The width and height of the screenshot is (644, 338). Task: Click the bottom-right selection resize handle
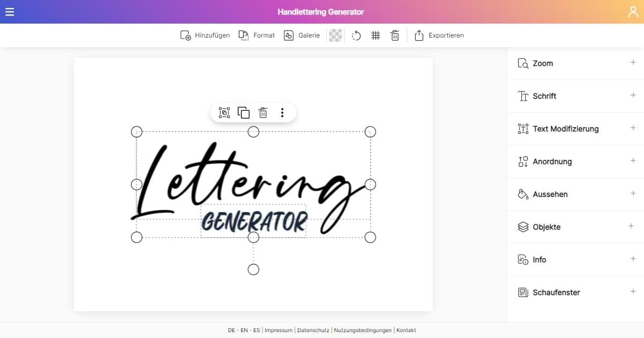point(370,237)
